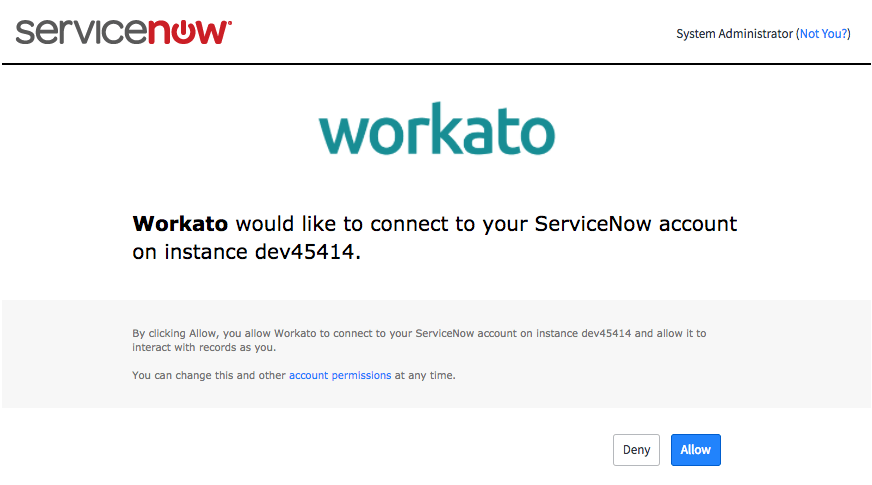Click 'on instance dev45414.' in the large heading
Screen dimensions: 872x485
click(x=246, y=252)
